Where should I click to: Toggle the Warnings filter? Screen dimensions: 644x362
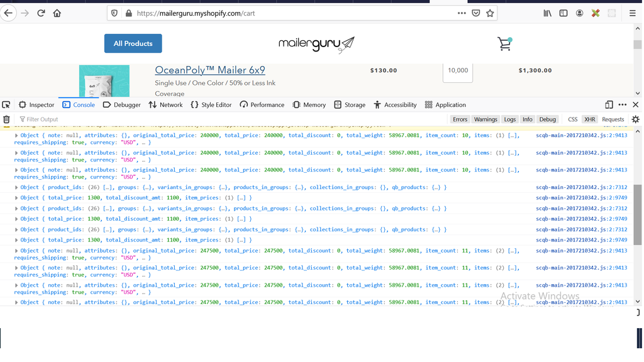[486, 119]
